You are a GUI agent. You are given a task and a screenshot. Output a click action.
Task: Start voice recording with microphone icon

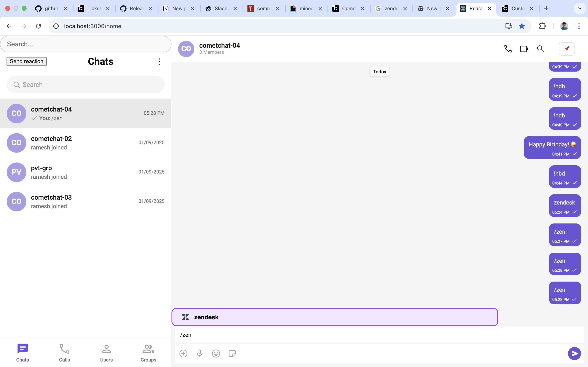(199, 353)
